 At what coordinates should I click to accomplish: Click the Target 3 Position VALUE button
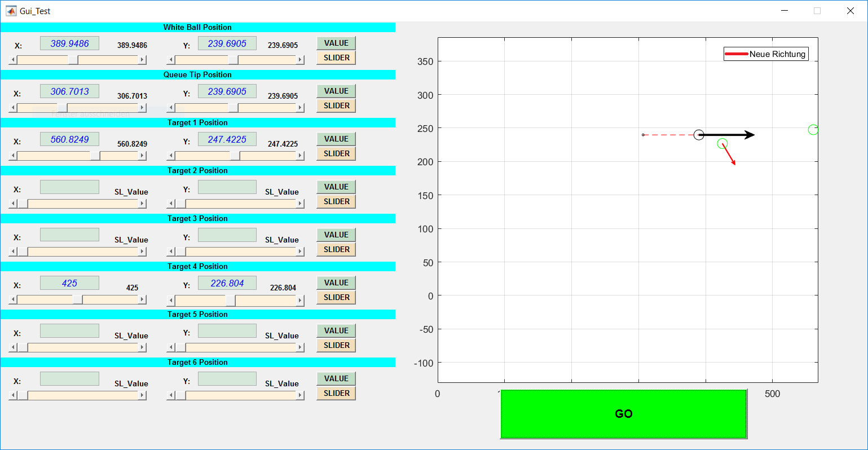(x=336, y=235)
